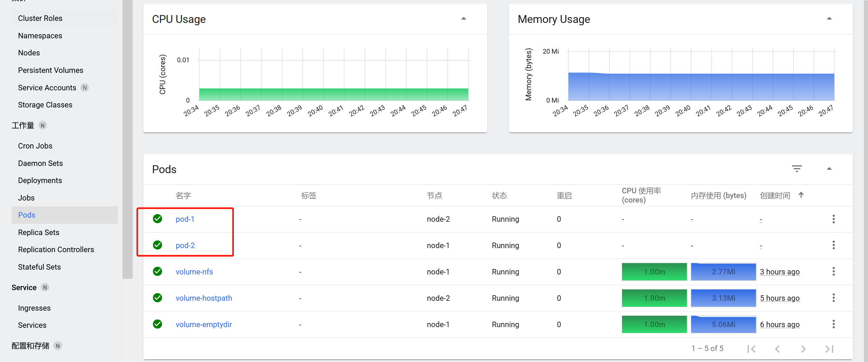Go to the next page of pods

tap(803, 349)
